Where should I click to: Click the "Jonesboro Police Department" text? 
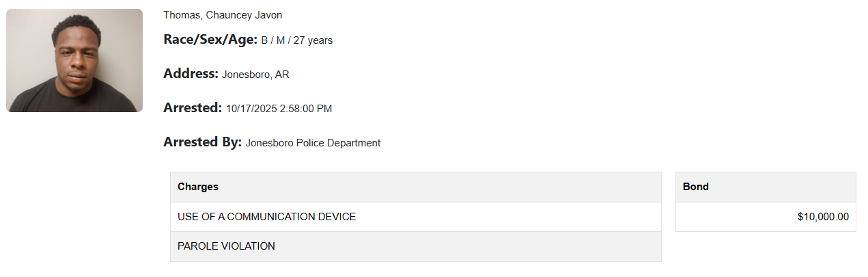tap(313, 143)
